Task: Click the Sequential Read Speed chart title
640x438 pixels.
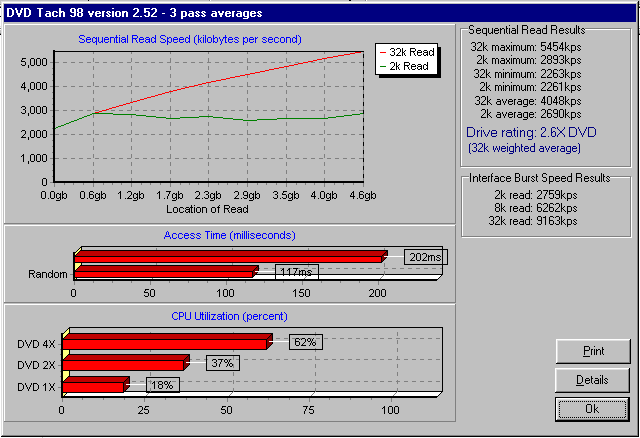Action: coord(190,39)
